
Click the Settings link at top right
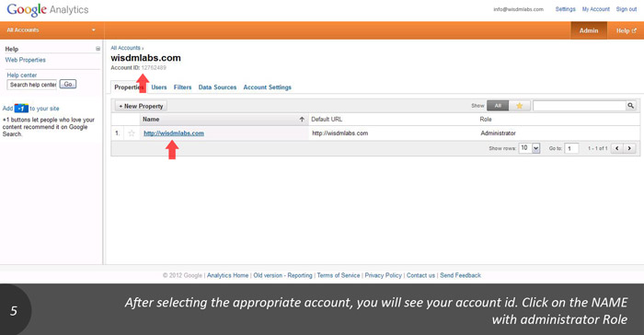coord(565,9)
